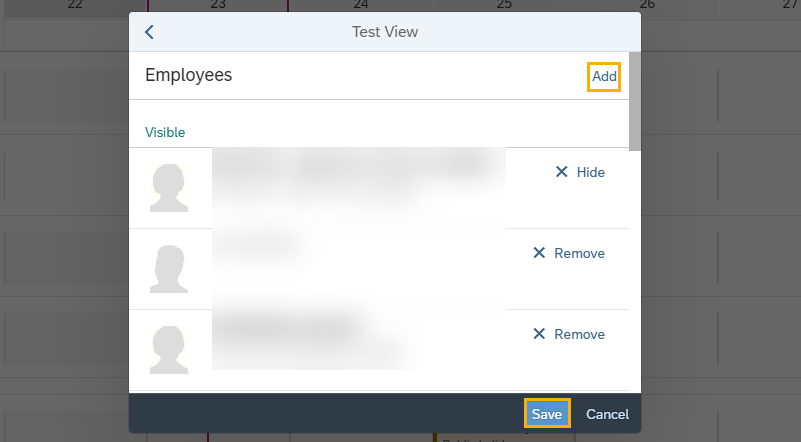Viewport: 801px width, 442px height.
Task: Select day 22 in calendar header
Action: (x=75, y=5)
